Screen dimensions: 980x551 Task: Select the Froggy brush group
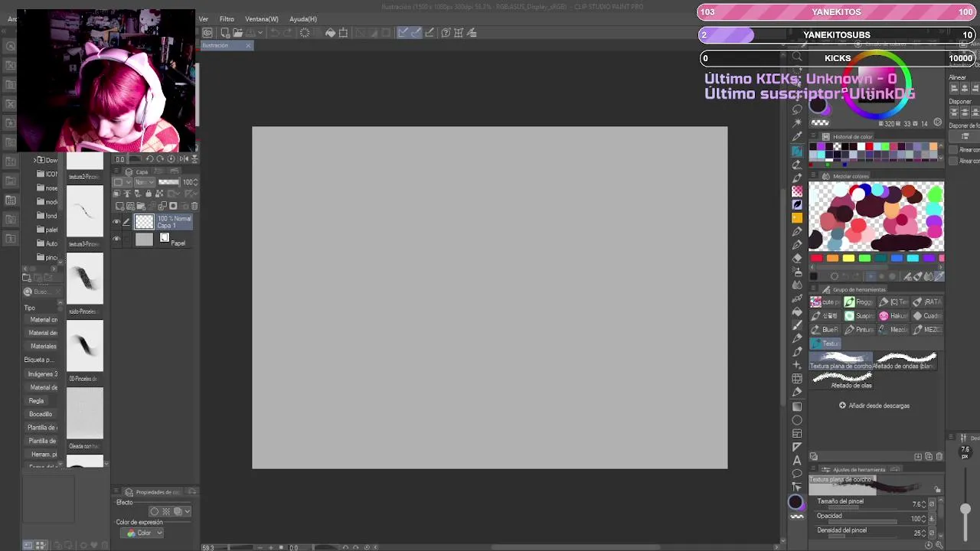[x=859, y=302]
